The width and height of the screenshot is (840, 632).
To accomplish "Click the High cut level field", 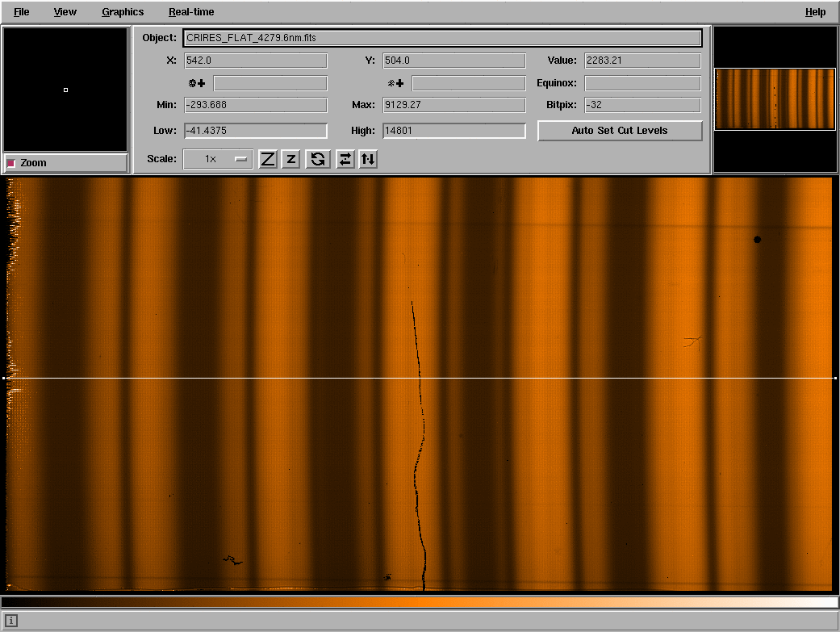I will [x=453, y=131].
